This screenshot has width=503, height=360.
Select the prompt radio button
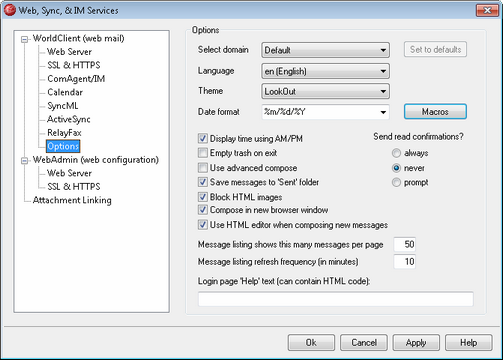pos(396,183)
